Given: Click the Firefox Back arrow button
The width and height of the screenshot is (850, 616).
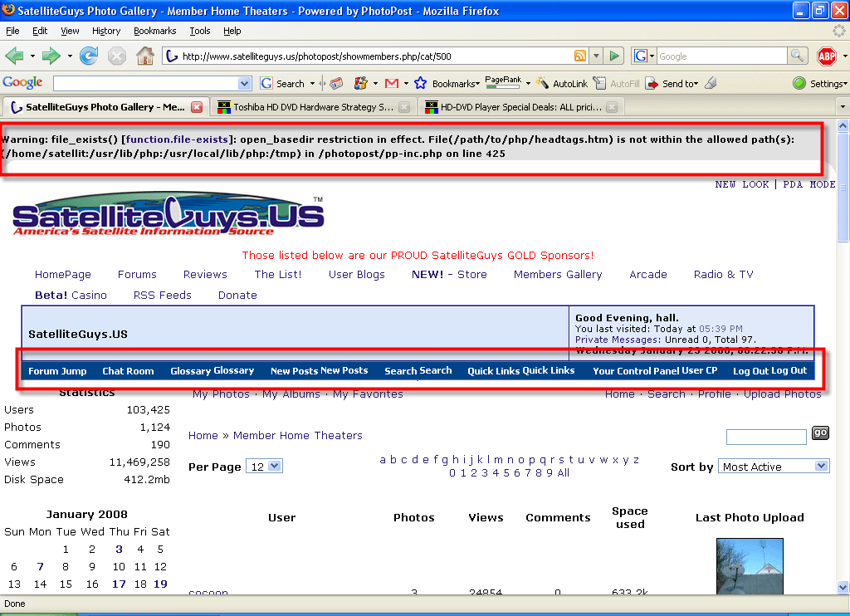Looking at the screenshot, I should 14,56.
